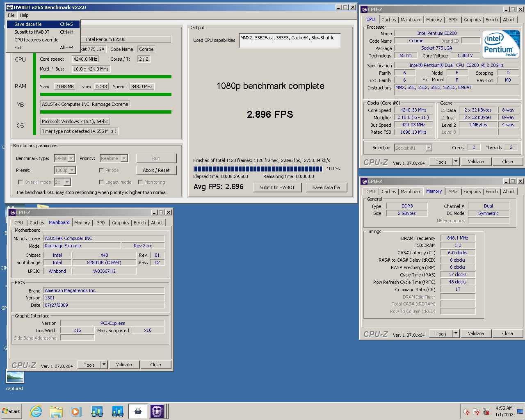
Task: Click the title icon of the CPU-Z CPU-tab window
Action: pyautogui.click(x=364, y=9)
